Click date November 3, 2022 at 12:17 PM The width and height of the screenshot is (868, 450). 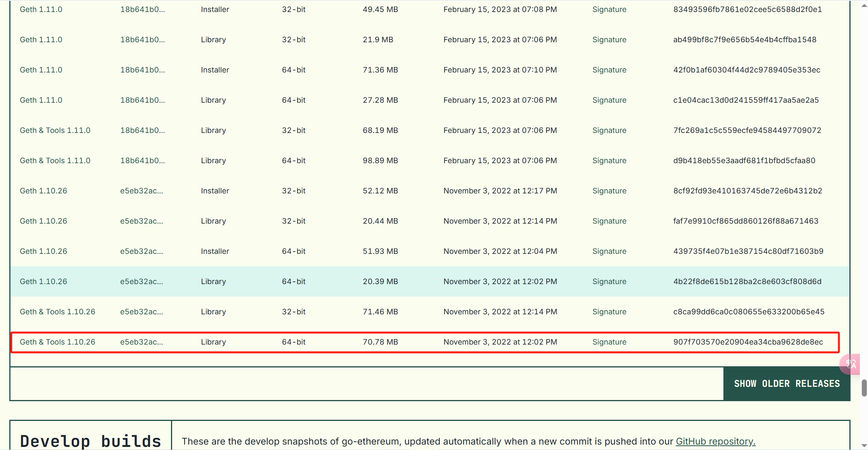pos(500,191)
